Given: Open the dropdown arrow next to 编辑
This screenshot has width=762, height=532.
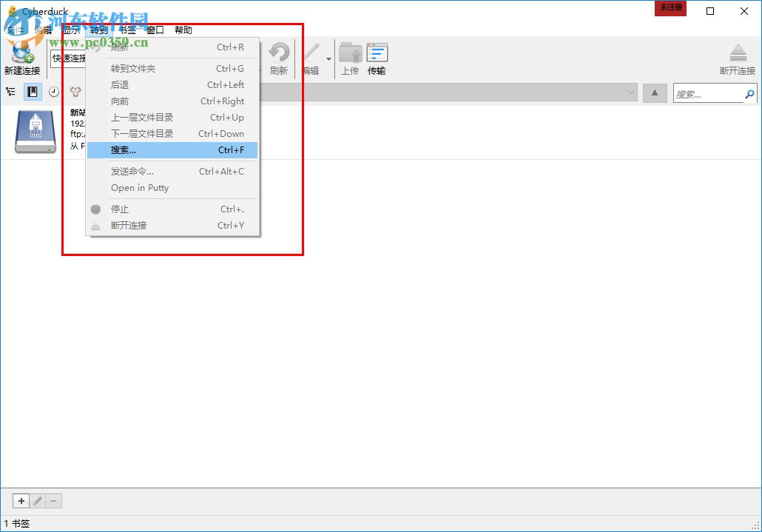Looking at the screenshot, I should click(329, 58).
